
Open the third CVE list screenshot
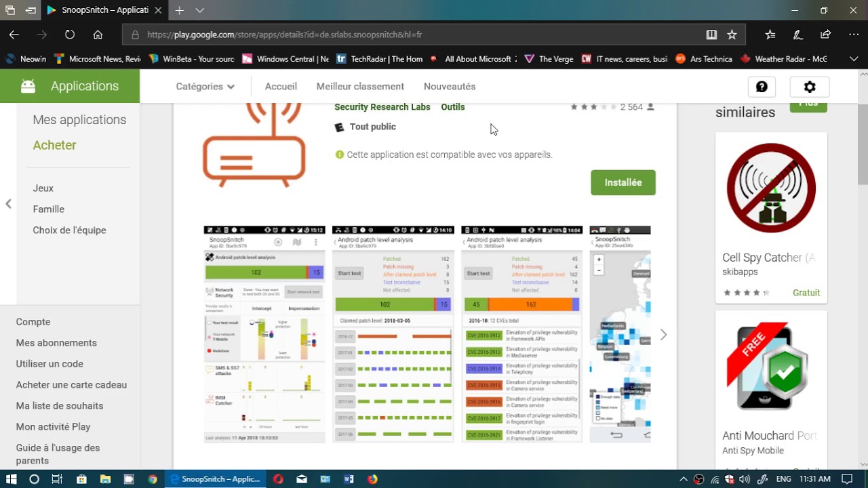coord(522,334)
